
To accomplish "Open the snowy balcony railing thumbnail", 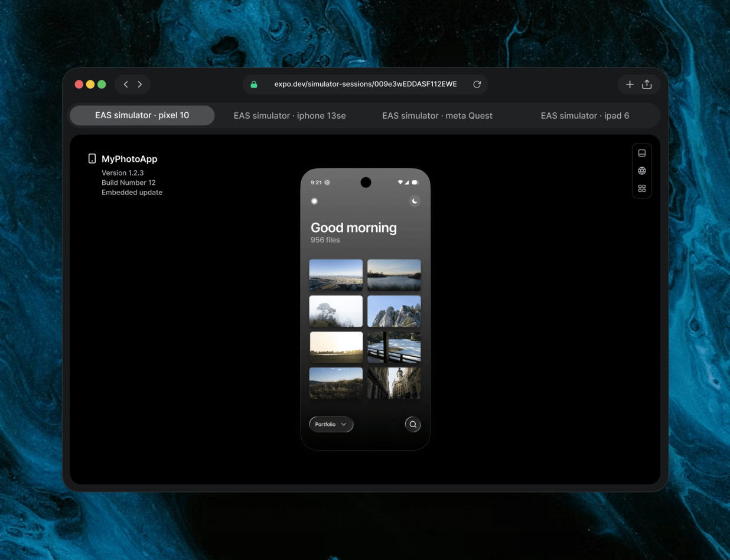I will (x=394, y=347).
